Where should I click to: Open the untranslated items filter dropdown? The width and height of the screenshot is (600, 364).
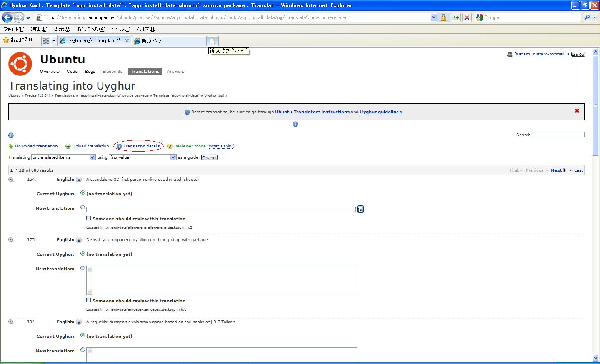(63, 157)
